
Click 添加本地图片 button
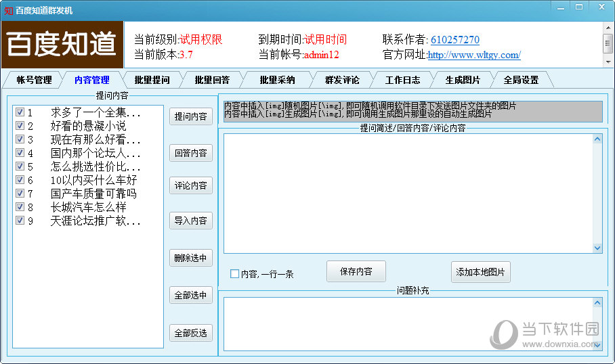481,272
